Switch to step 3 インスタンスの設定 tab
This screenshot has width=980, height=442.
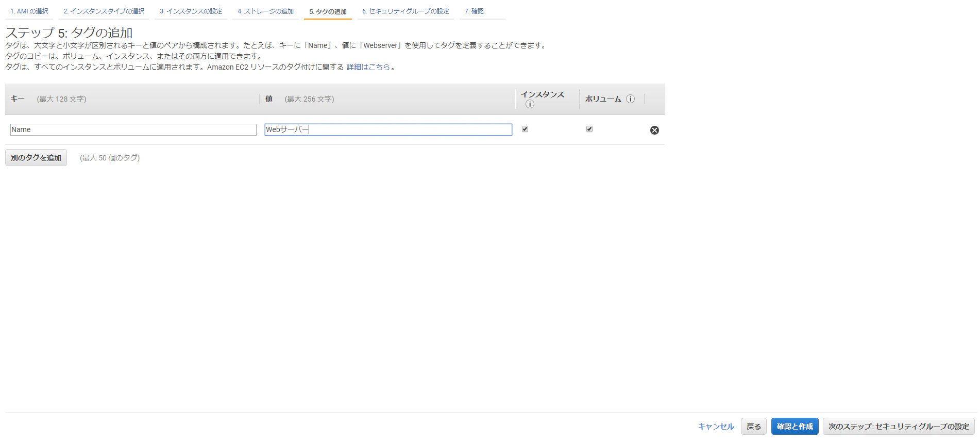[x=191, y=11]
